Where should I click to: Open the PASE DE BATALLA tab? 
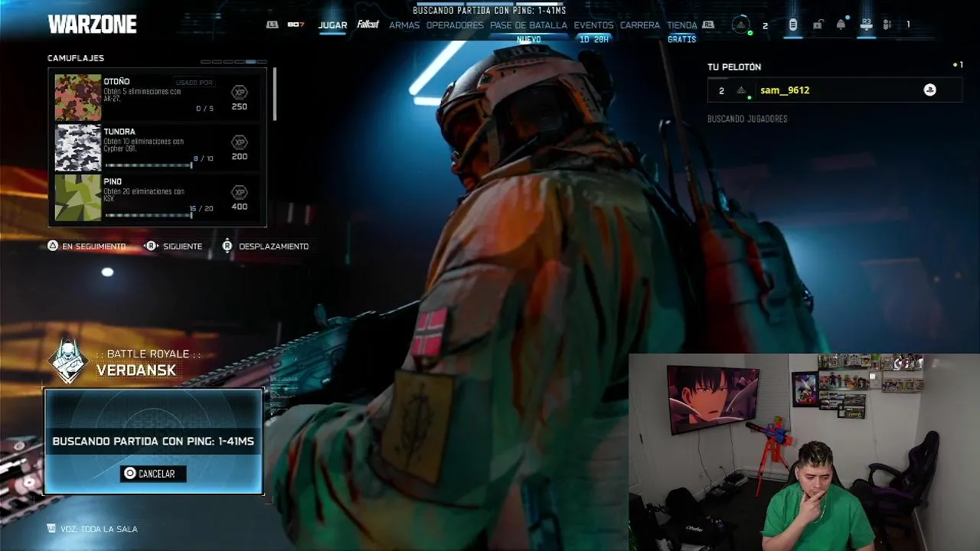[528, 25]
